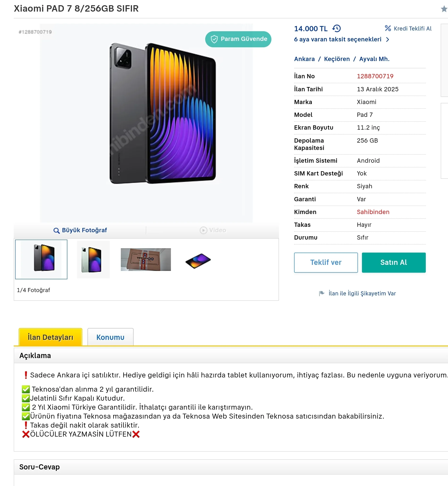The height and width of the screenshot is (486, 448).
Task: Click the percent icon for credit offer
Action: (x=388, y=28)
